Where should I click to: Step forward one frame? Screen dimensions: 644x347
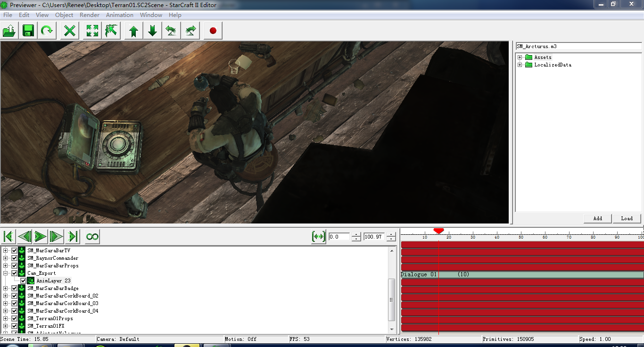point(57,236)
